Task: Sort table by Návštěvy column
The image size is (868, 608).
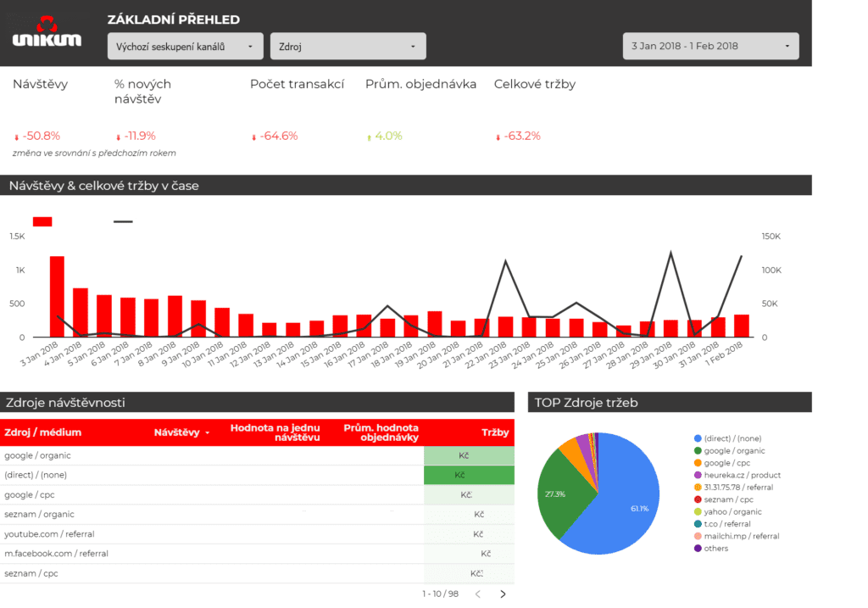Action: click(x=181, y=432)
